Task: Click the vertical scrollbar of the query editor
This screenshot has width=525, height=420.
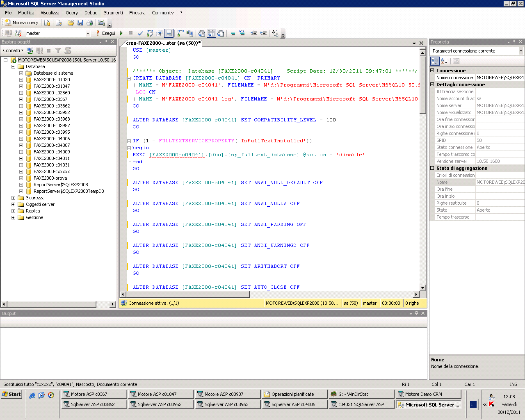Action: [423, 169]
